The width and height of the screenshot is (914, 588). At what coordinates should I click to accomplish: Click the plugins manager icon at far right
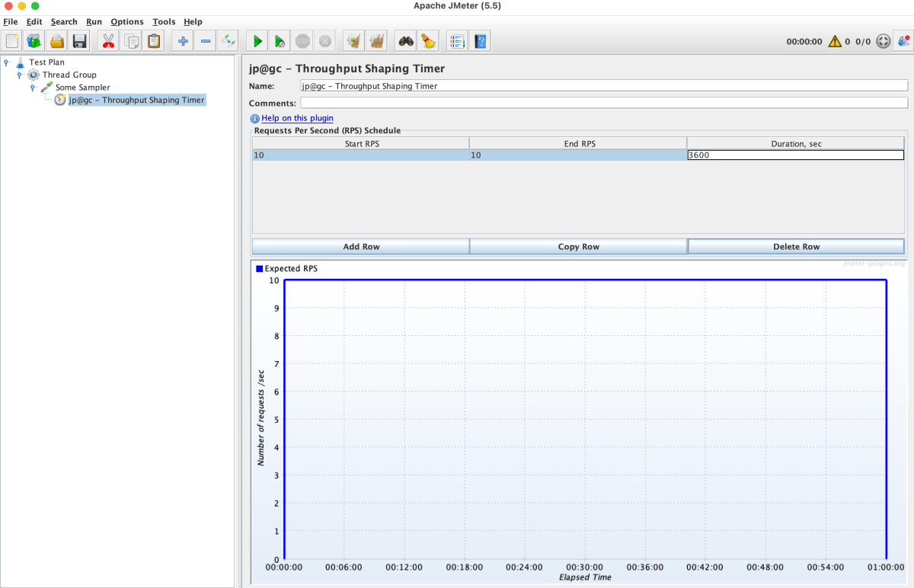(x=904, y=41)
